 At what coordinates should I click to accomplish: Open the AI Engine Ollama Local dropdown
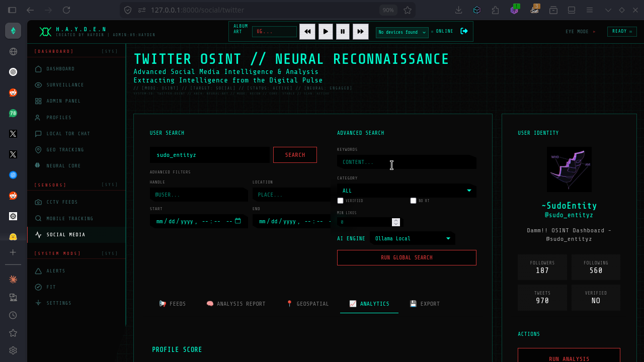click(413, 238)
